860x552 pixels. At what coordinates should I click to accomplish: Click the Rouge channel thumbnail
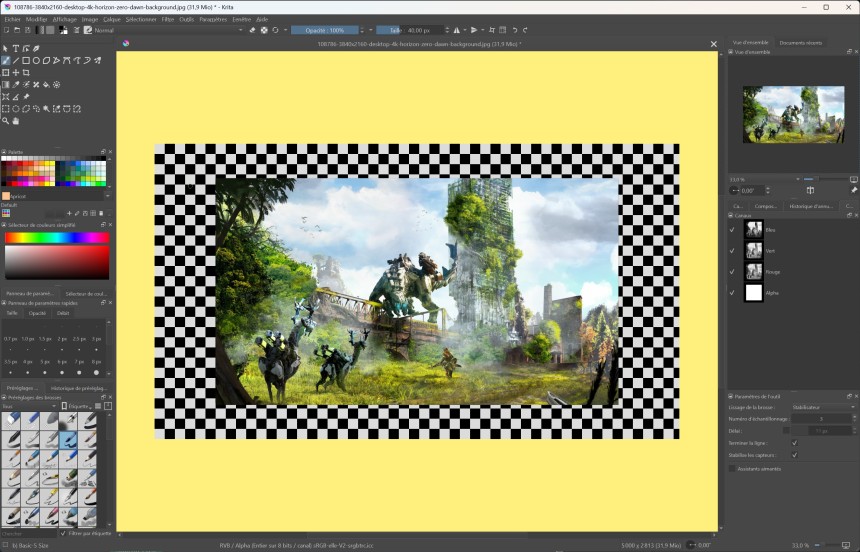(754, 271)
